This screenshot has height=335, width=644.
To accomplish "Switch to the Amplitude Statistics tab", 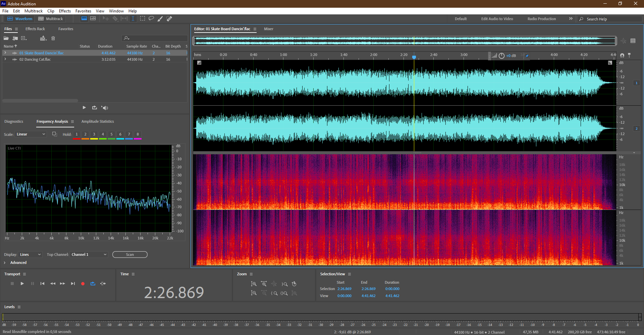I will [98, 121].
